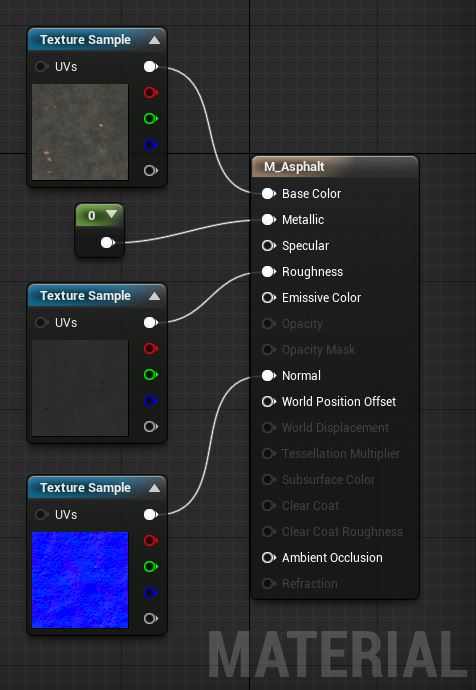The image size is (476, 690).
Task: Select the middle Texture Sample node title
Action: coord(85,296)
